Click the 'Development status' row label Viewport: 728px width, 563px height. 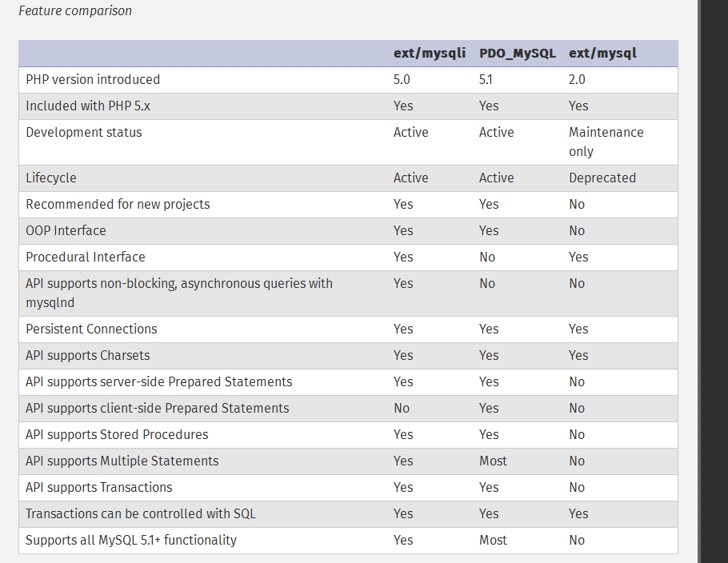tap(84, 133)
